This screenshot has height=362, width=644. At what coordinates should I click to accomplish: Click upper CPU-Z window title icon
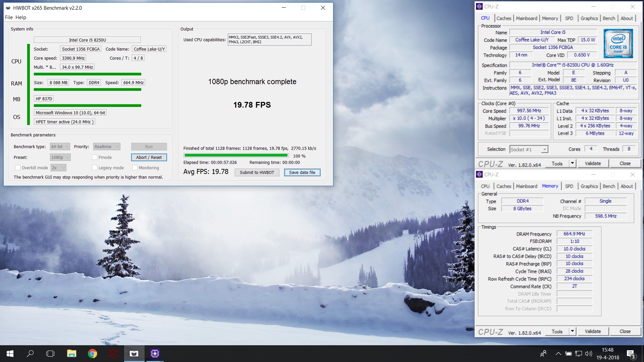(480, 6)
